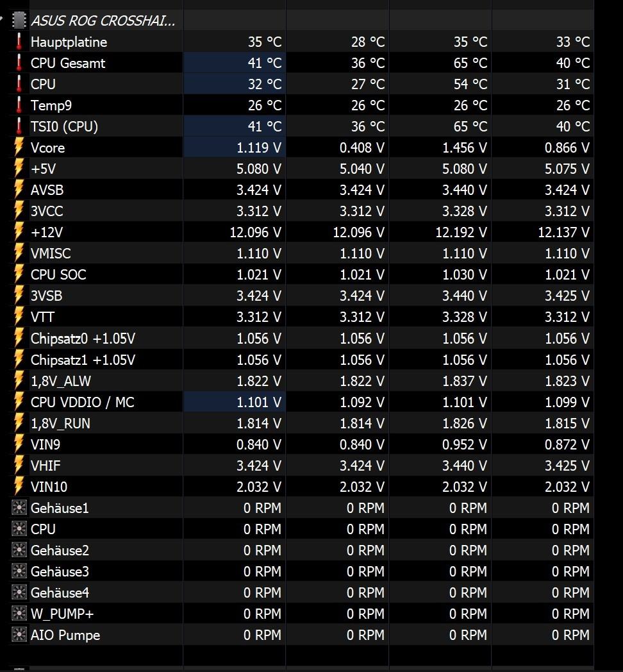Select the CPU VDDIO / MC label
The height and width of the screenshot is (672, 623).
point(83,402)
